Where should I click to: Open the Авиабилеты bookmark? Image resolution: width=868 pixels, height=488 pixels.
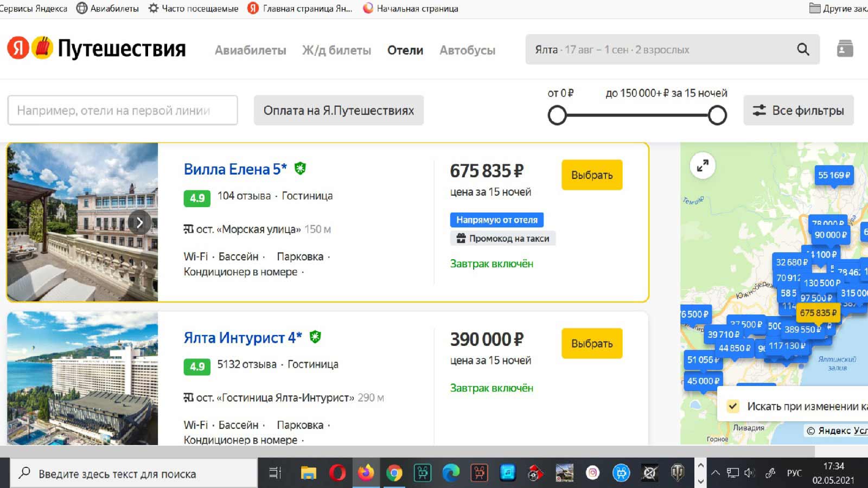point(107,9)
